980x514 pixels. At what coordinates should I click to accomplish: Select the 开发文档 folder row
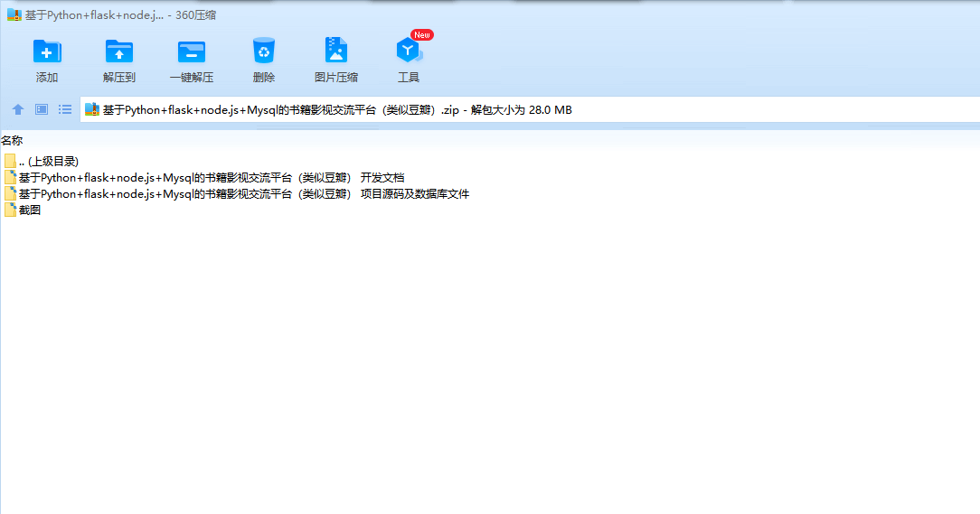click(x=204, y=177)
